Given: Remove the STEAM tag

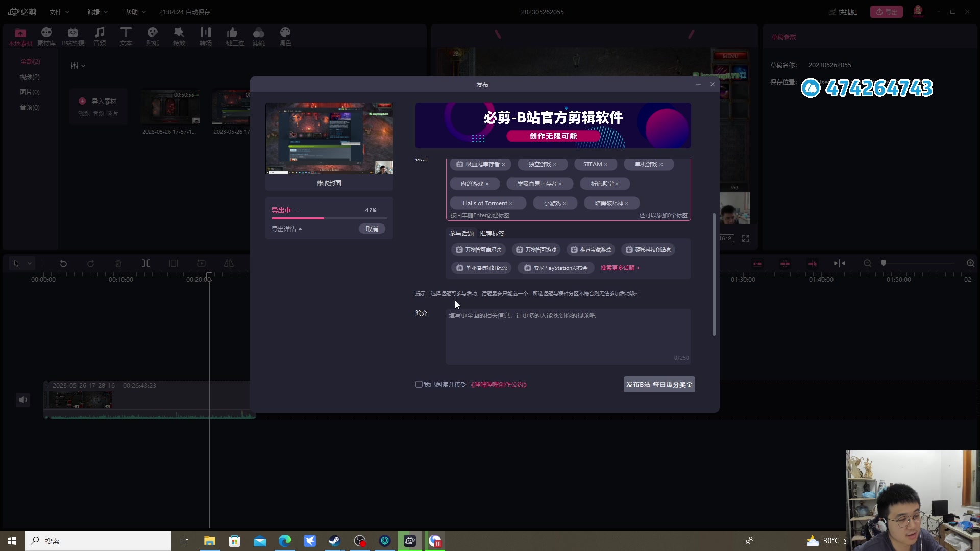Looking at the screenshot, I should [606, 164].
